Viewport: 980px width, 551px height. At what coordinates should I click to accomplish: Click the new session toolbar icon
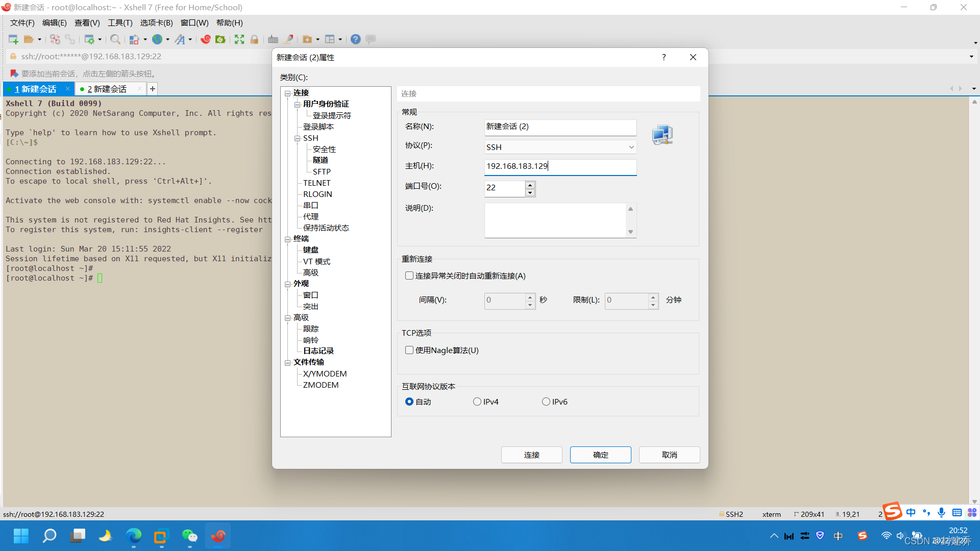(13, 39)
